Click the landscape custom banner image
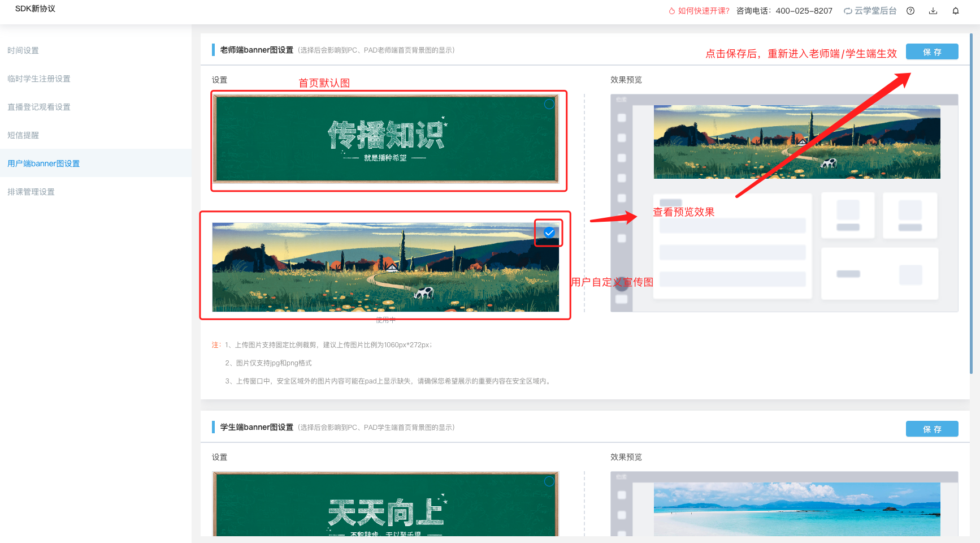 [385, 267]
